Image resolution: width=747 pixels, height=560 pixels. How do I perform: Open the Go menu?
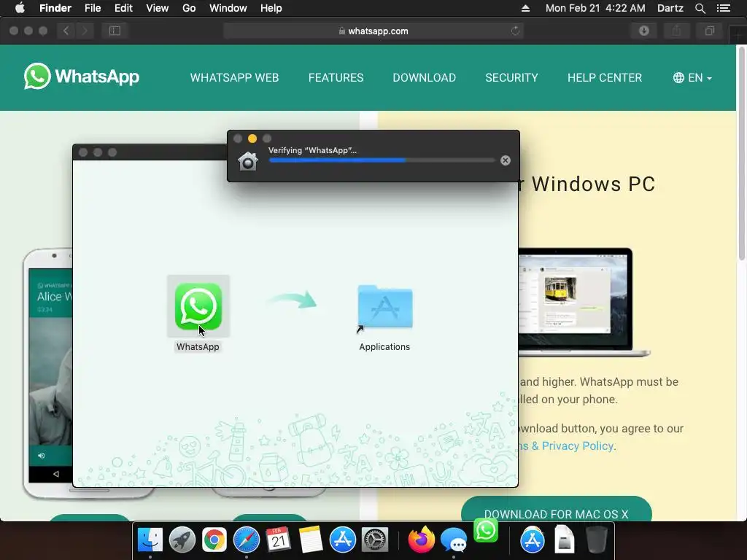pos(189,8)
